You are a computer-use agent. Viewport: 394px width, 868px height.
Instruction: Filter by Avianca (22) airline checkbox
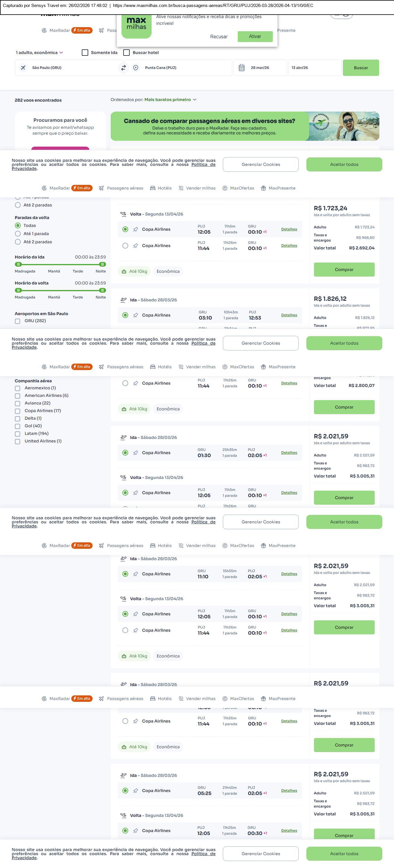[x=18, y=403]
